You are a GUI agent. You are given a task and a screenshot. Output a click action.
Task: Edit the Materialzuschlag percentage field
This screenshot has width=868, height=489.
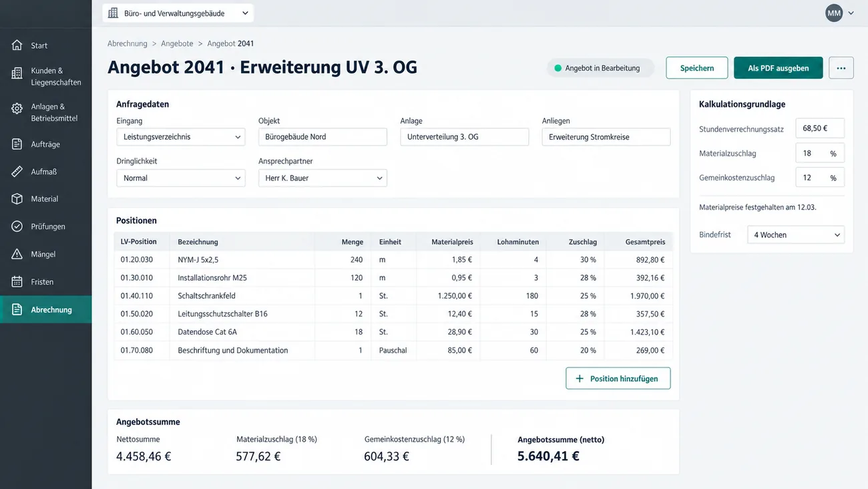coord(820,154)
